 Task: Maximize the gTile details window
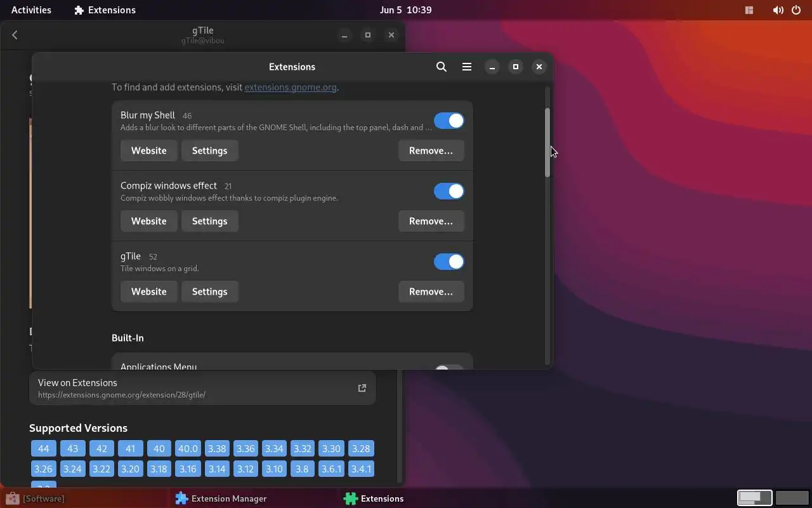pyautogui.click(x=368, y=35)
